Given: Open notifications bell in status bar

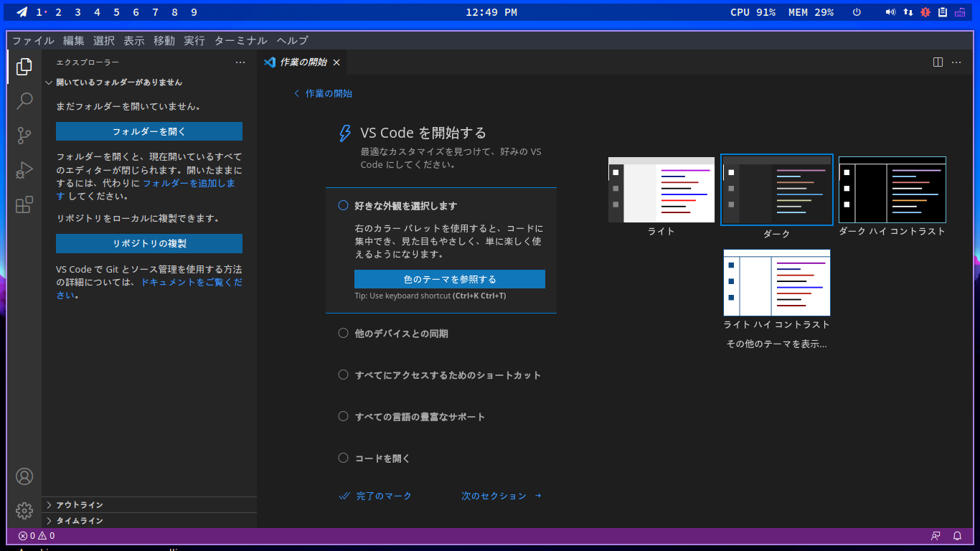Looking at the screenshot, I should click(957, 536).
